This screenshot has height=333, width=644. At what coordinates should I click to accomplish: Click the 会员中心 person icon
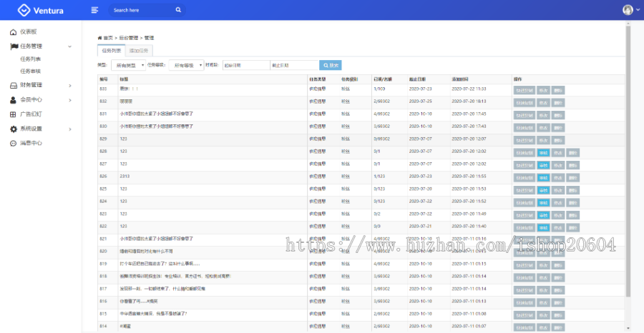click(13, 99)
